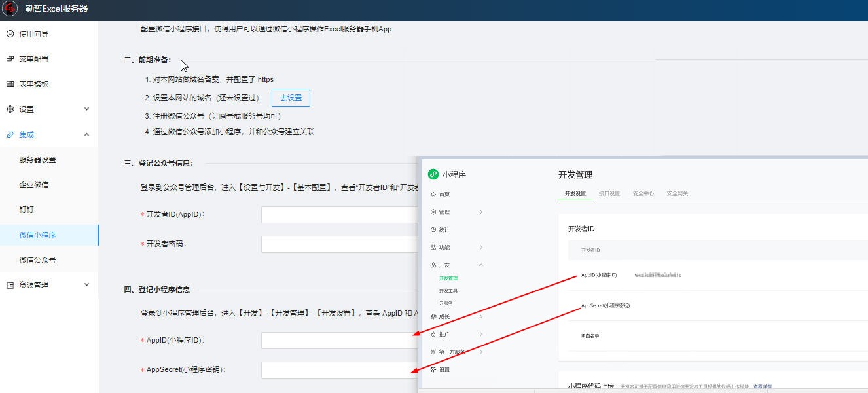Click the 表单模板 grid icon
Image resolution: width=868 pixels, height=393 pixels.
10,84
